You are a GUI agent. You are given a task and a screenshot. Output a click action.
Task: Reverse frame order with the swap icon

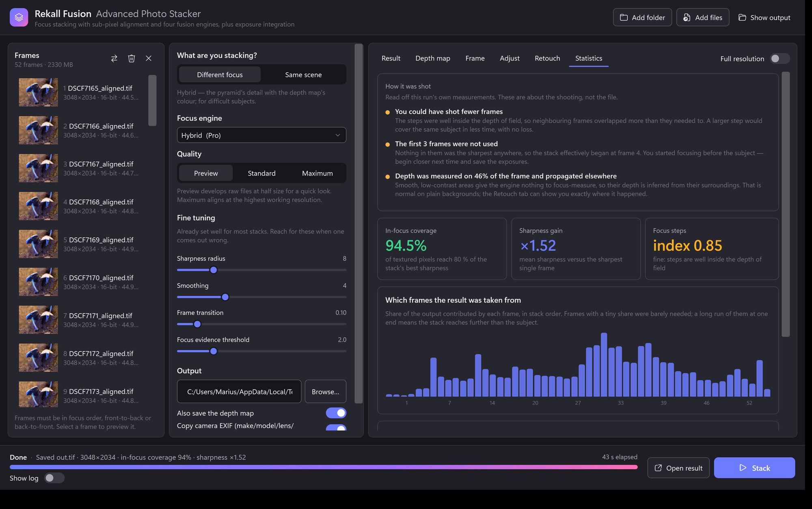(114, 58)
